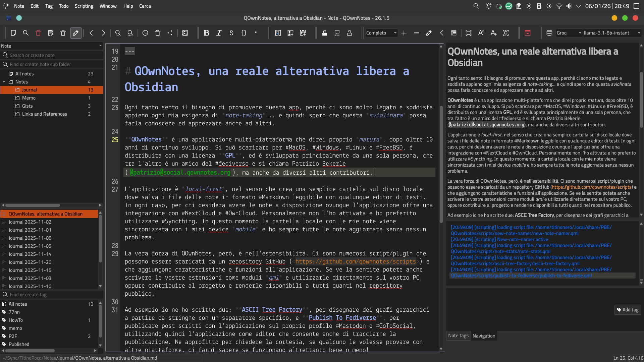Viewport: 644px width, 362px height.
Task: Toggle the read-only lock icon
Action: [325, 33]
